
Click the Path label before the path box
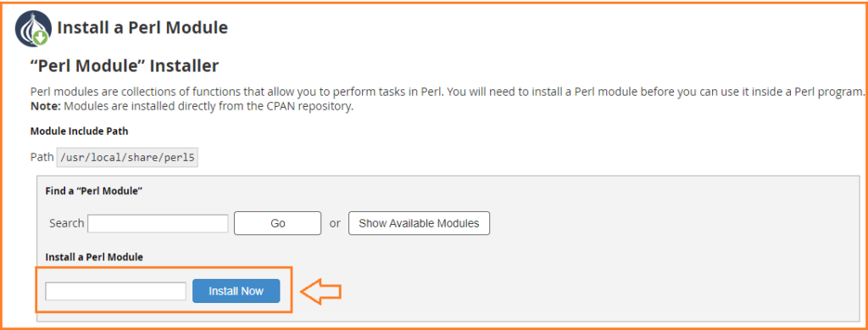click(42, 158)
